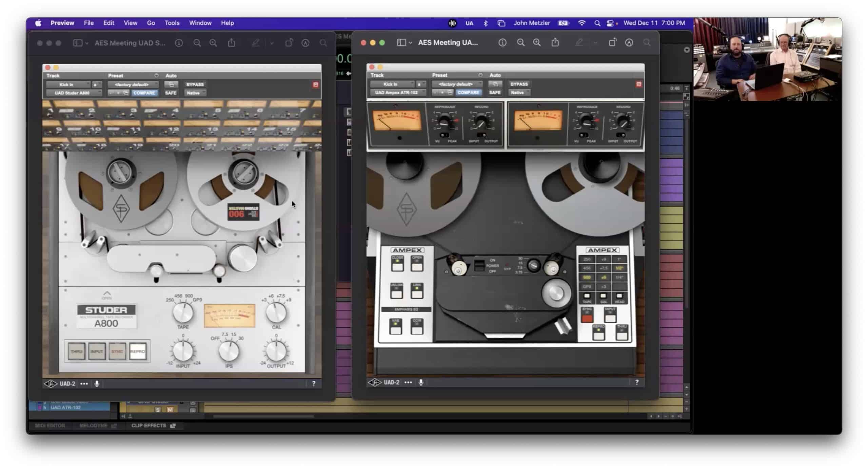
Task: Click red target icon in Studer A800 plugin header
Action: click(316, 84)
